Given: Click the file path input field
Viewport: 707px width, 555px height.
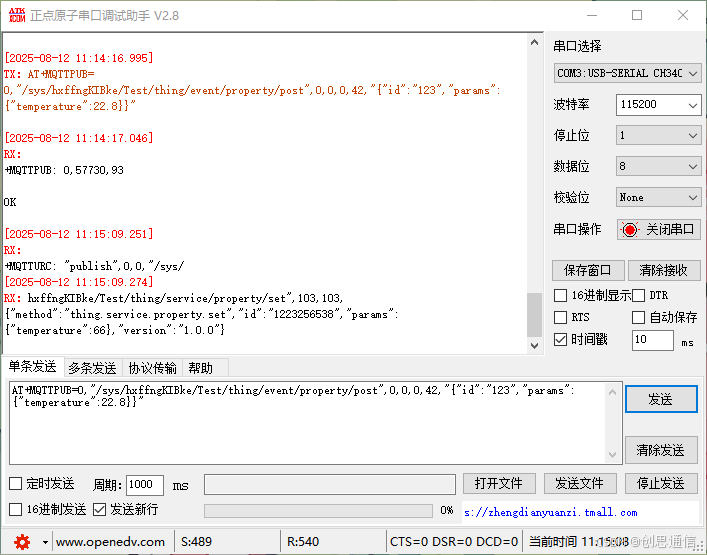Looking at the screenshot, I should (x=330, y=484).
